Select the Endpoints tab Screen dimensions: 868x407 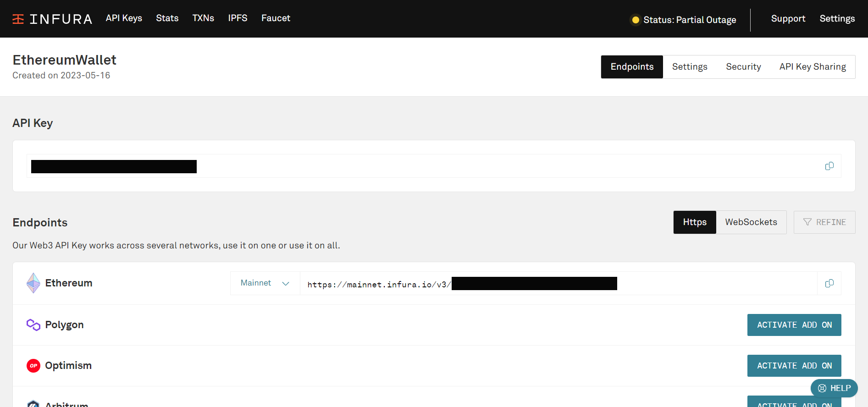[x=632, y=67]
